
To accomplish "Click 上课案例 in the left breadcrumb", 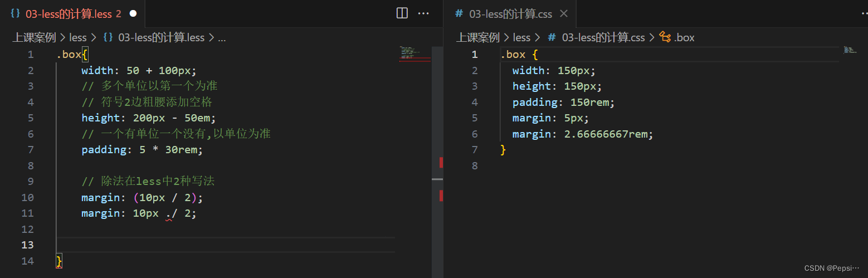I will [x=35, y=37].
